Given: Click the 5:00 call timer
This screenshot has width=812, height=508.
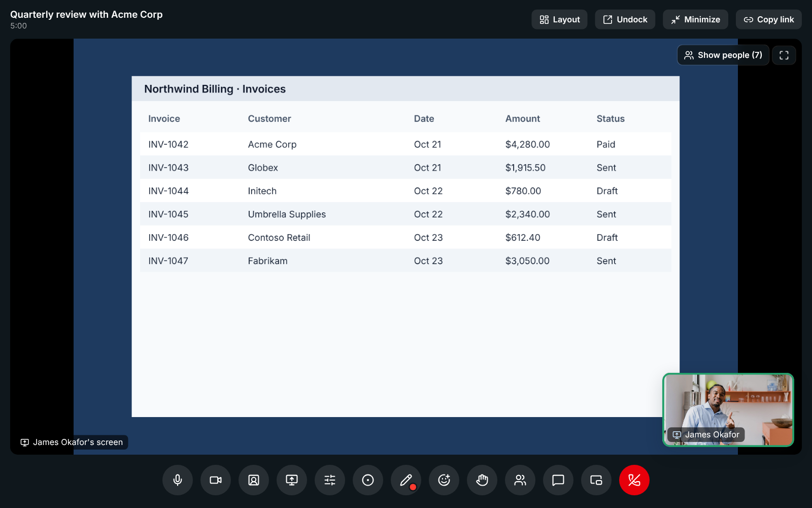Looking at the screenshot, I should 19,26.
